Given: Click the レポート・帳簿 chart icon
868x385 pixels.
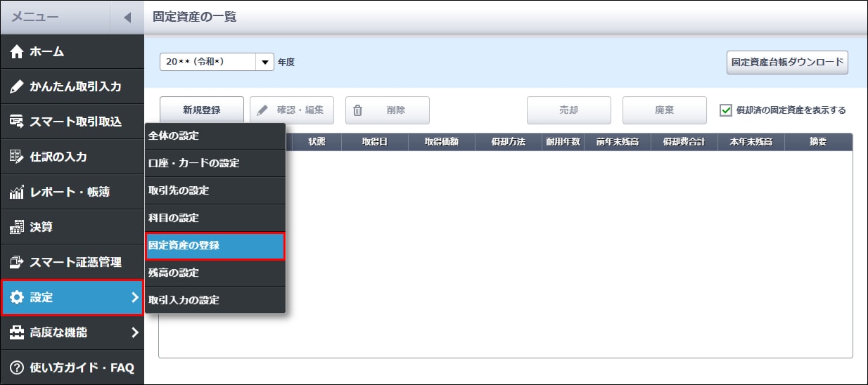Looking at the screenshot, I should tap(17, 192).
